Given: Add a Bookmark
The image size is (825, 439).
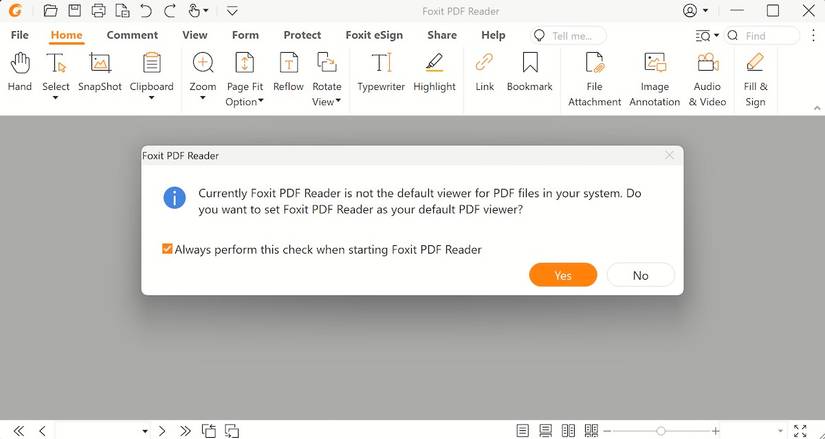Looking at the screenshot, I should 529,72.
